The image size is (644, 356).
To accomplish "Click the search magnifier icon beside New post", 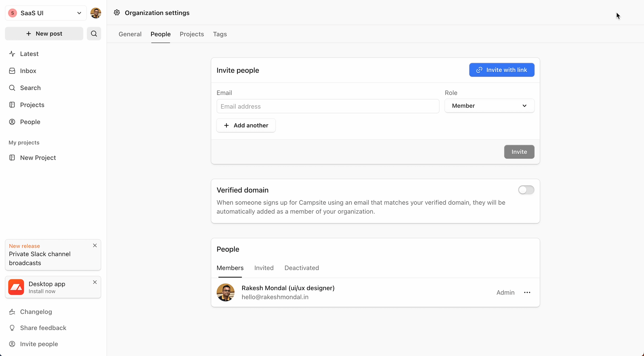I will 94,34.
